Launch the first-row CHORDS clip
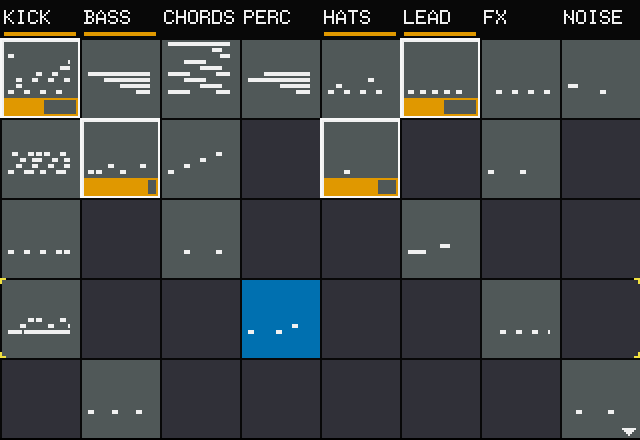 coord(200,78)
